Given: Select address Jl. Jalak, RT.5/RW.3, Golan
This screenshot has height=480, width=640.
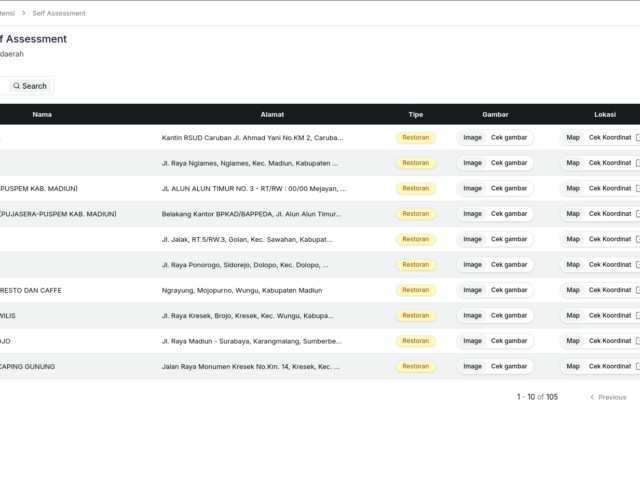Looking at the screenshot, I should point(247,239).
